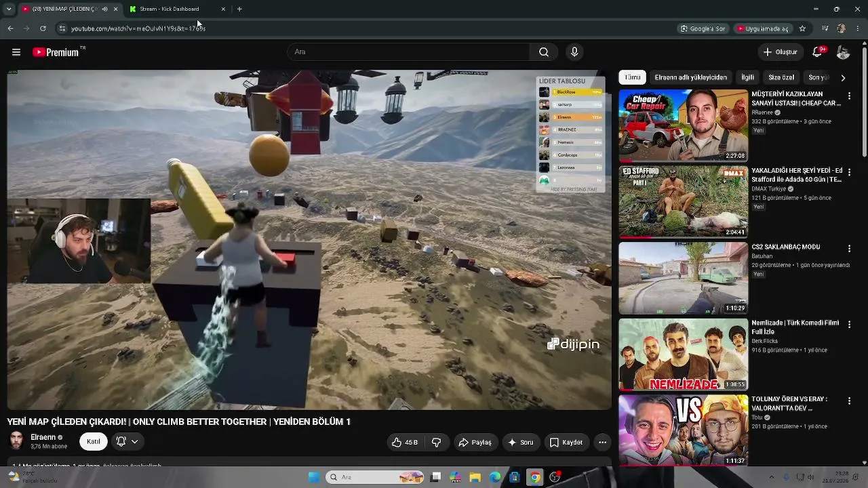The image size is (868, 488).
Task: Show more filter chips with right arrow
Action: tap(843, 78)
